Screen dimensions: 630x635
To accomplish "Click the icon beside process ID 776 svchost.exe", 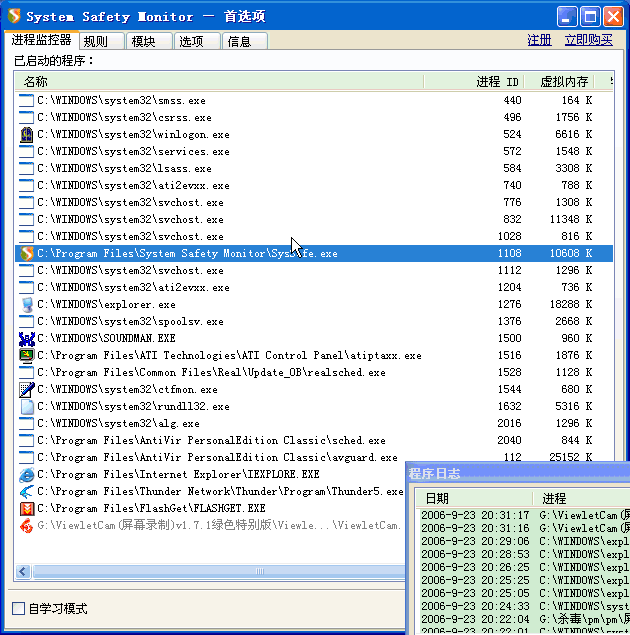I will 26,202.
